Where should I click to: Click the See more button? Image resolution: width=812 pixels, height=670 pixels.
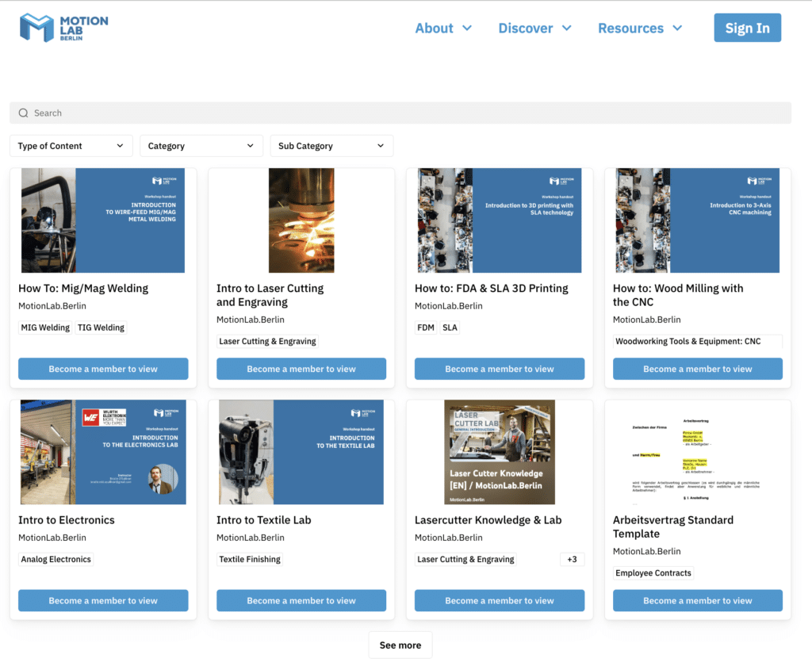(400, 645)
